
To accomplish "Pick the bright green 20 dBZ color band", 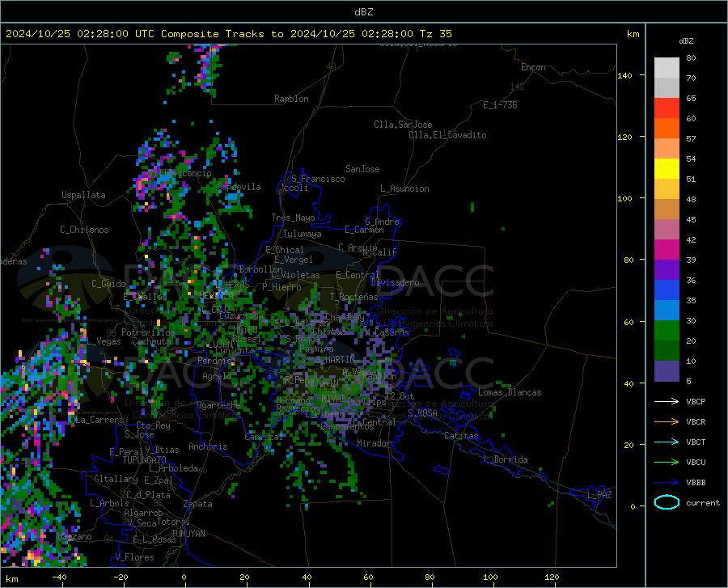I will pyautogui.click(x=667, y=331).
